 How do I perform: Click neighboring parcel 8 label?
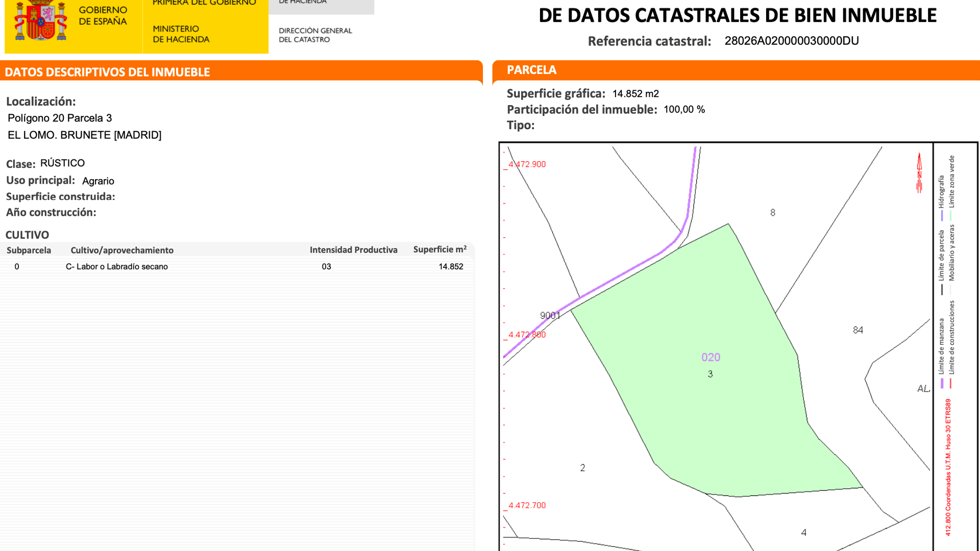(x=773, y=213)
